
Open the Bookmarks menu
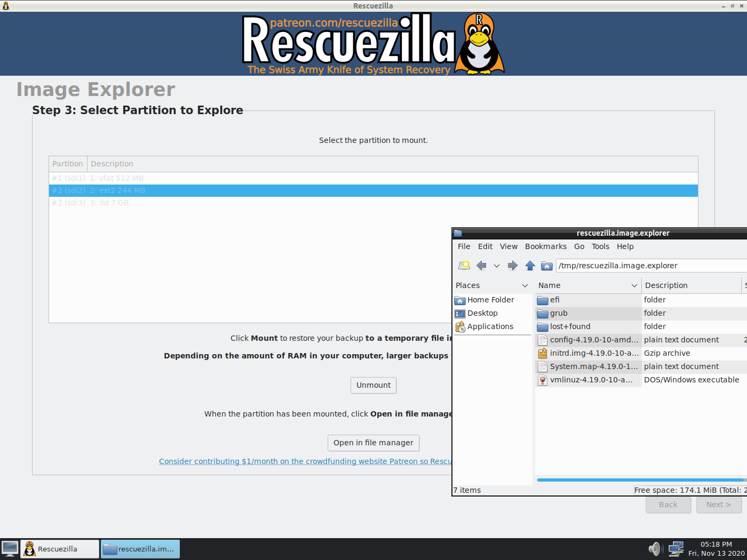tap(545, 246)
